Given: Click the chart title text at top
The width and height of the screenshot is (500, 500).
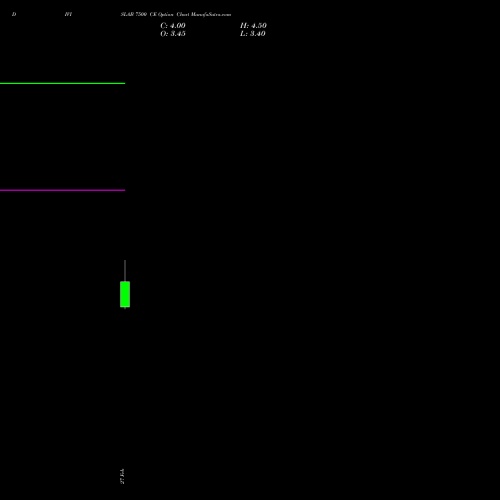Looking at the screenshot, I should point(176,14).
